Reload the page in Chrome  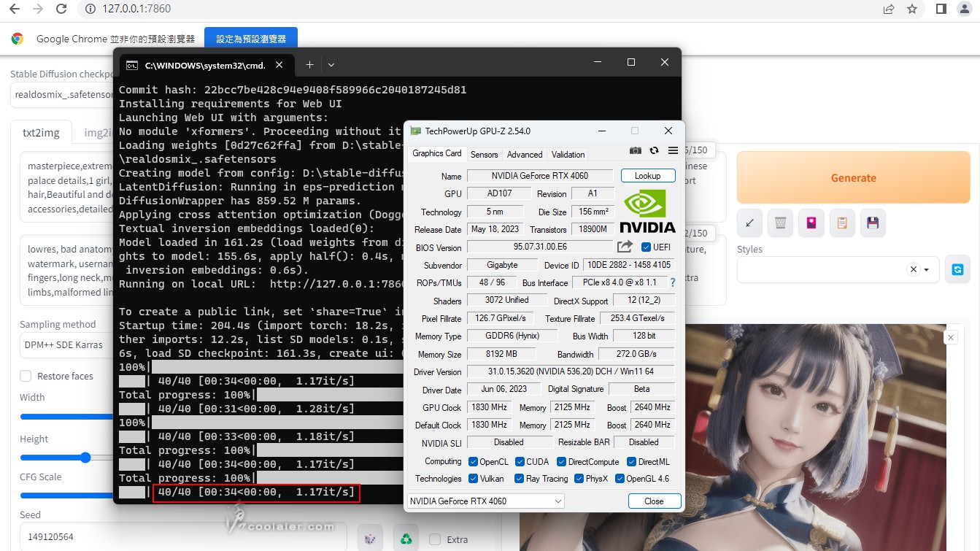(x=61, y=9)
